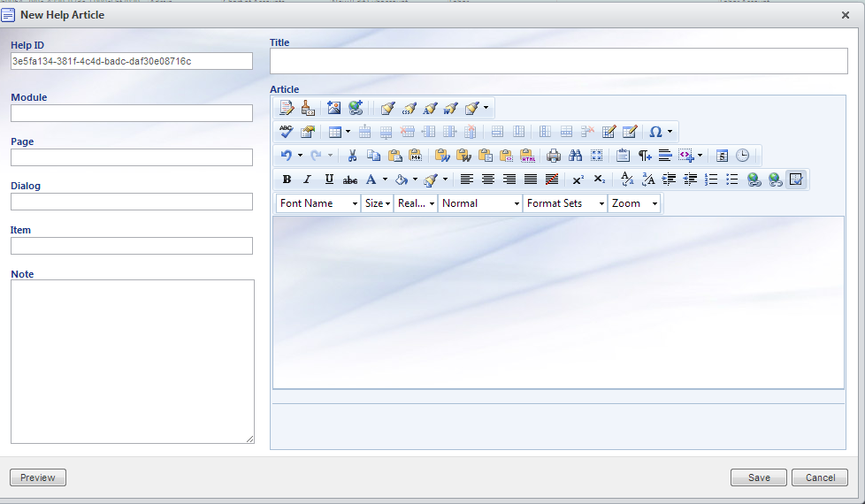The width and height of the screenshot is (865, 504).
Task: Click the Strip CSS formatting brush icon
Action: tap(410, 108)
